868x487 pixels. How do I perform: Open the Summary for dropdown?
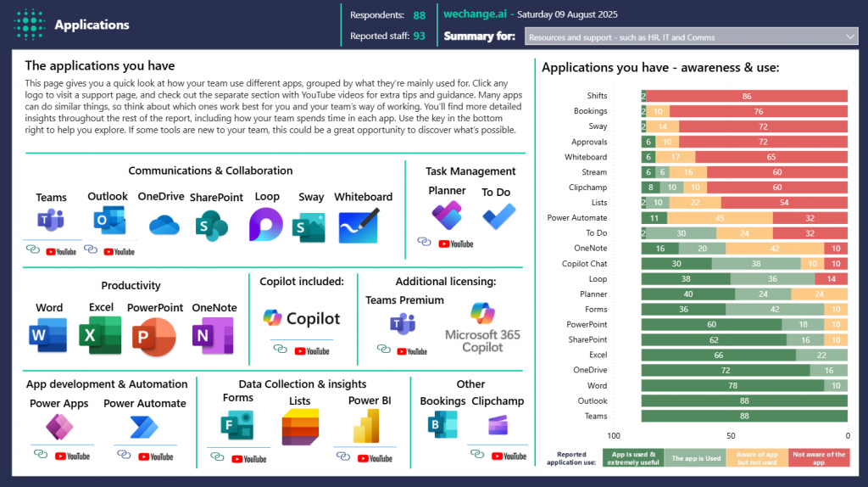692,37
